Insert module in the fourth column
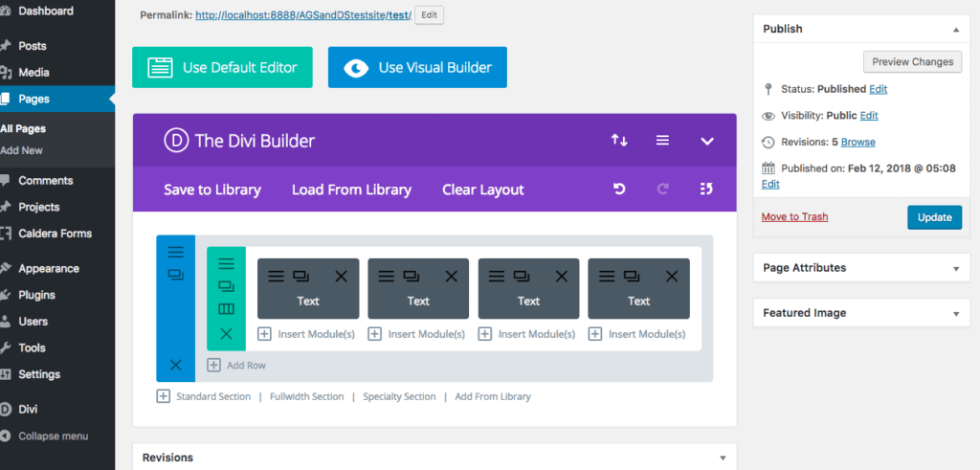This screenshot has height=470, width=980. pyautogui.click(x=636, y=334)
